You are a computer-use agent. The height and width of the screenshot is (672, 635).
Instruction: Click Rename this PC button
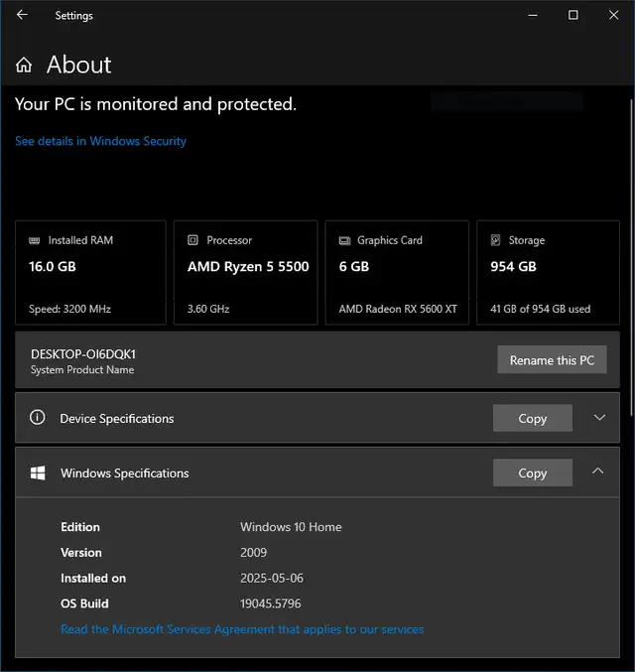[552, 359]
